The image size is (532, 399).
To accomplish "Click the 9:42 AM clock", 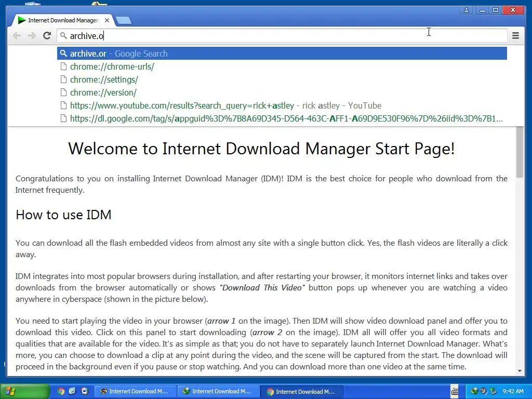I will click(x=513, y=391).
